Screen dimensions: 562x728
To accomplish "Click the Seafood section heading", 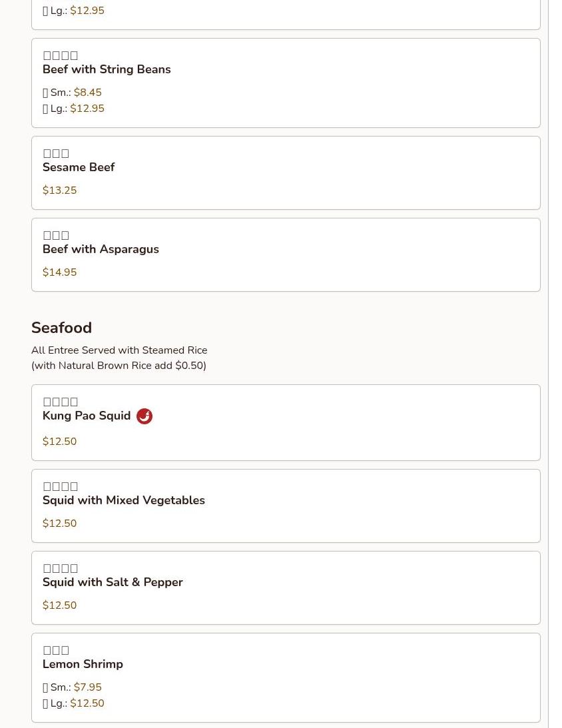I will coord(61,328).
